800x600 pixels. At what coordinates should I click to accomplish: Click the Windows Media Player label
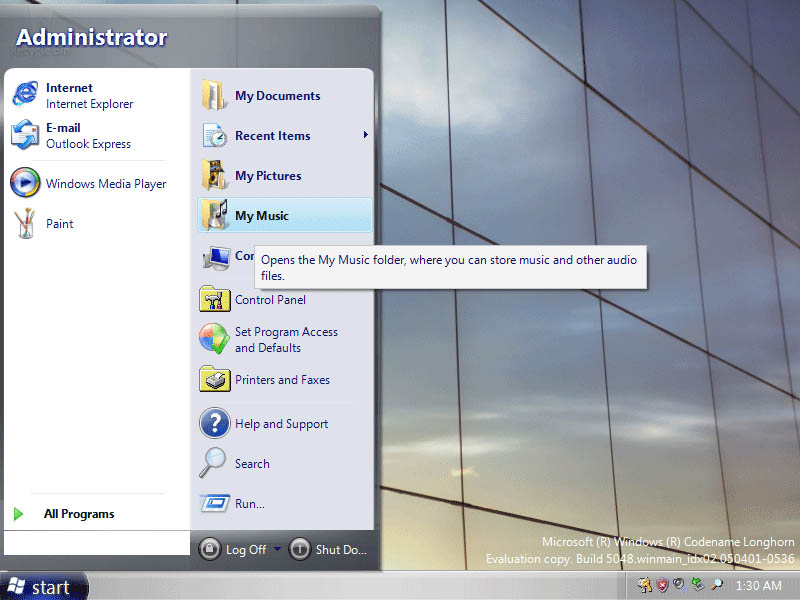(x=106, y=184)
